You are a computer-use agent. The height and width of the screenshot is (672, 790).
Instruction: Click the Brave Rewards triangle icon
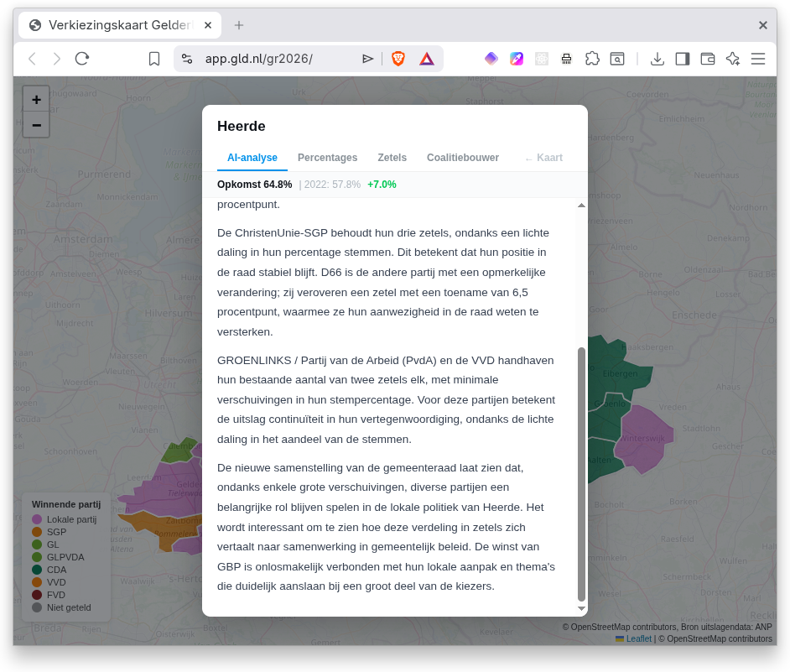click(x=427, y=59)
